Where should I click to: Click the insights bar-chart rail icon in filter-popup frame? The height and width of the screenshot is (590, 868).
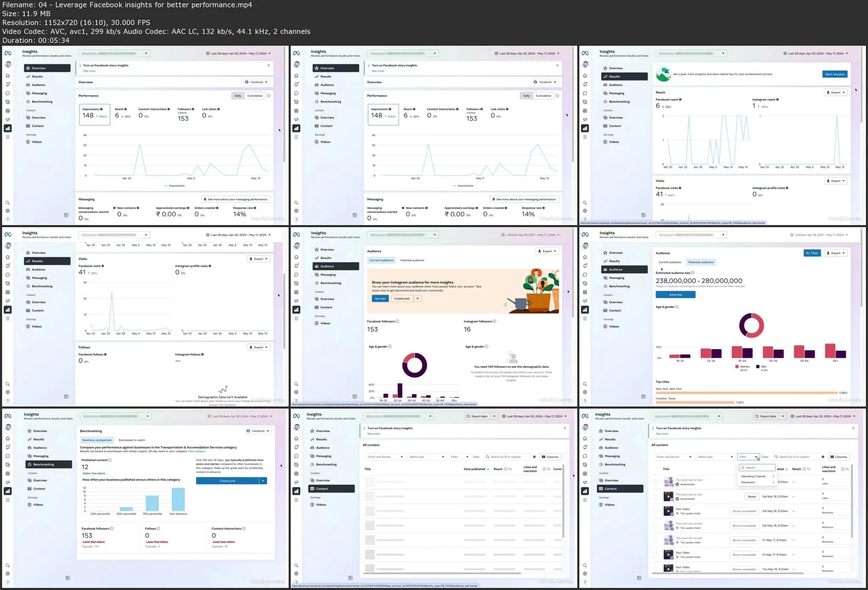pyautogui.click(x=585, y=491)
